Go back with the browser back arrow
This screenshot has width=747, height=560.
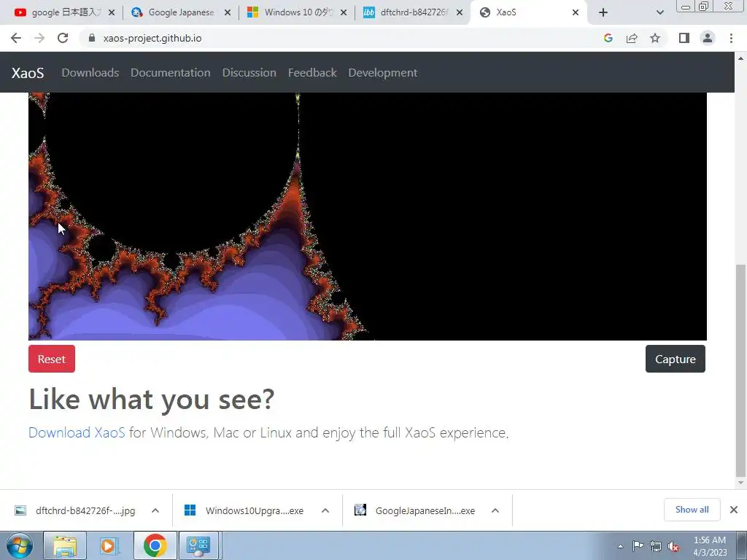click(16, 38)
